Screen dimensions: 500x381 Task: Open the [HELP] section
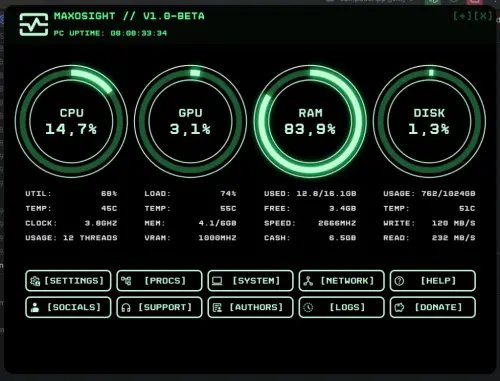(x=433, y=281)
